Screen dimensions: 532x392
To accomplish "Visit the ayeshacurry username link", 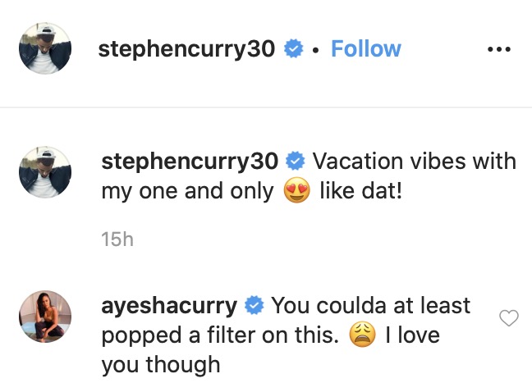I will pyautogui.click(x=169, y=307).
